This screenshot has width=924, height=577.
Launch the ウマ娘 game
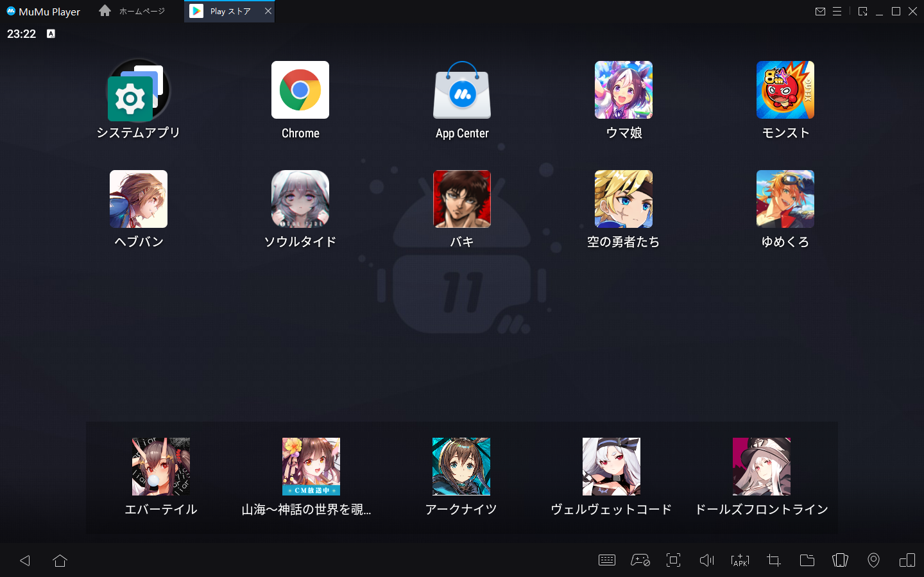[x=624, y=90]
